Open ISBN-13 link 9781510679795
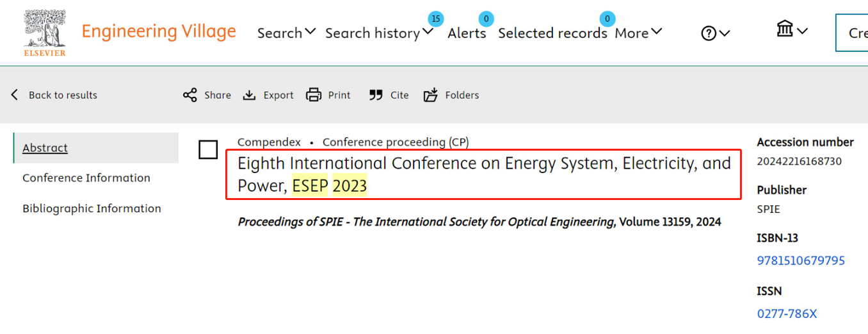This screenshot has height=334, width=868. pyautogui.click(x=801, y=261)
